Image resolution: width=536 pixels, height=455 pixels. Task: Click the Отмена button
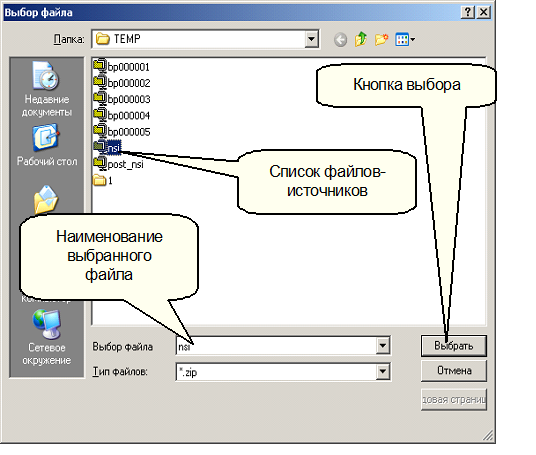(x=454, y=371)
